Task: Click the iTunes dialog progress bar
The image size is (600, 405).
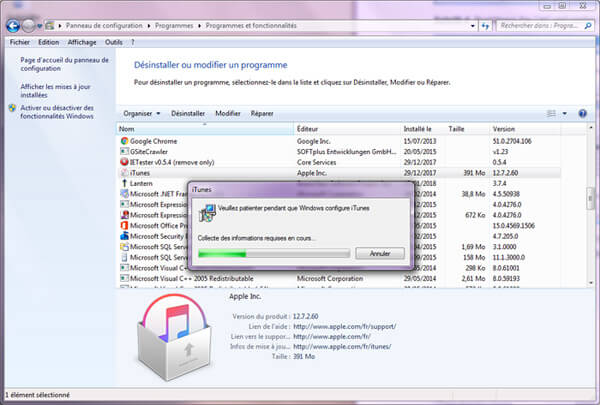Action: (274, 253)
